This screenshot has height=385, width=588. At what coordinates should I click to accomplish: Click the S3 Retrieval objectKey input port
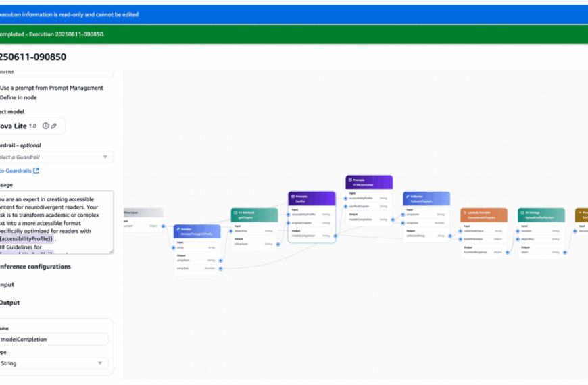(x=230, y=231)
